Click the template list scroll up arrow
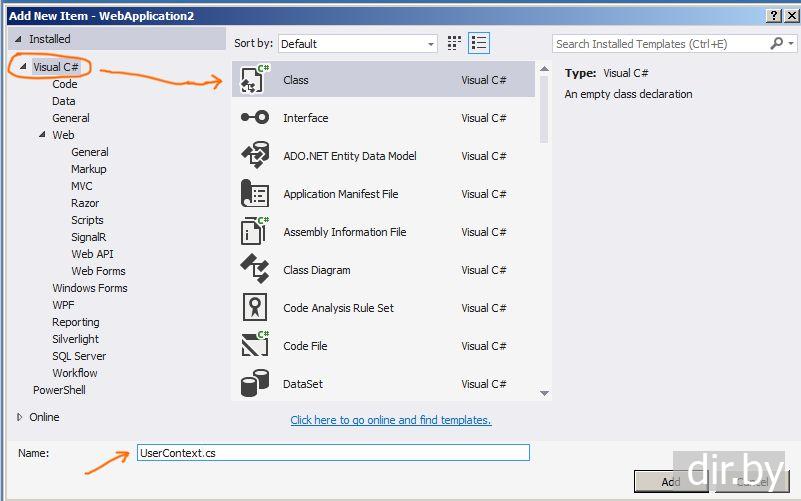 [x=545, y=68]
